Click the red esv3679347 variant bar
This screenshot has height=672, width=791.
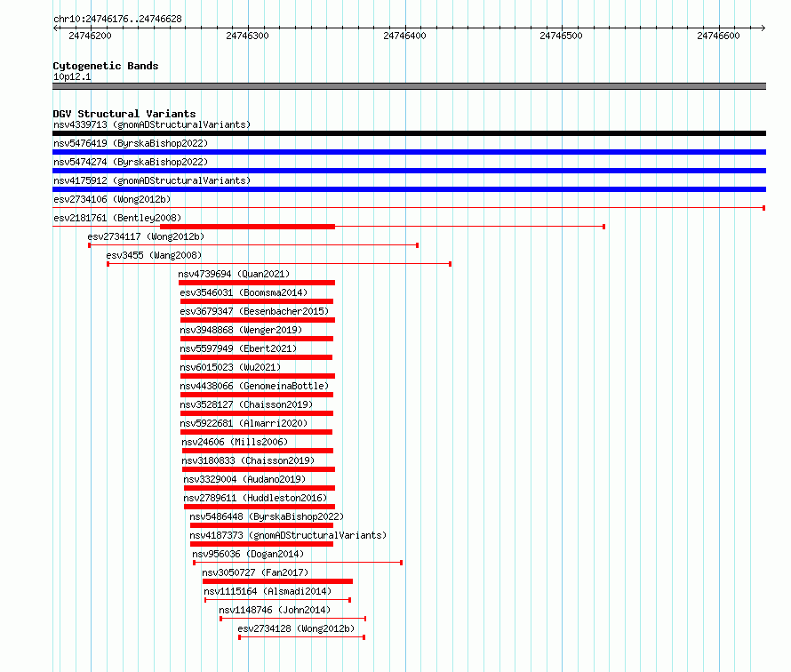coord(258,320)
